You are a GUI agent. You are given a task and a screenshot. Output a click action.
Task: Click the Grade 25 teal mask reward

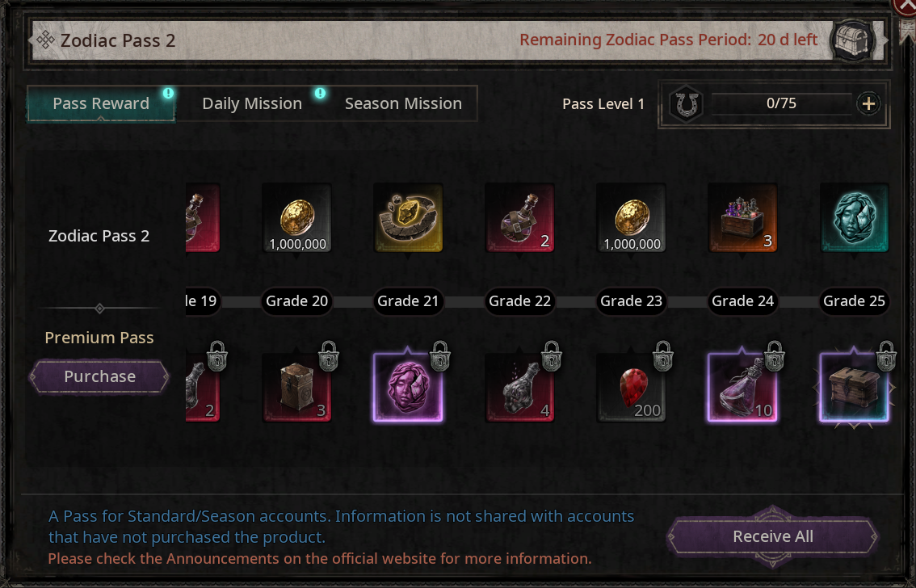coord(854,218)
